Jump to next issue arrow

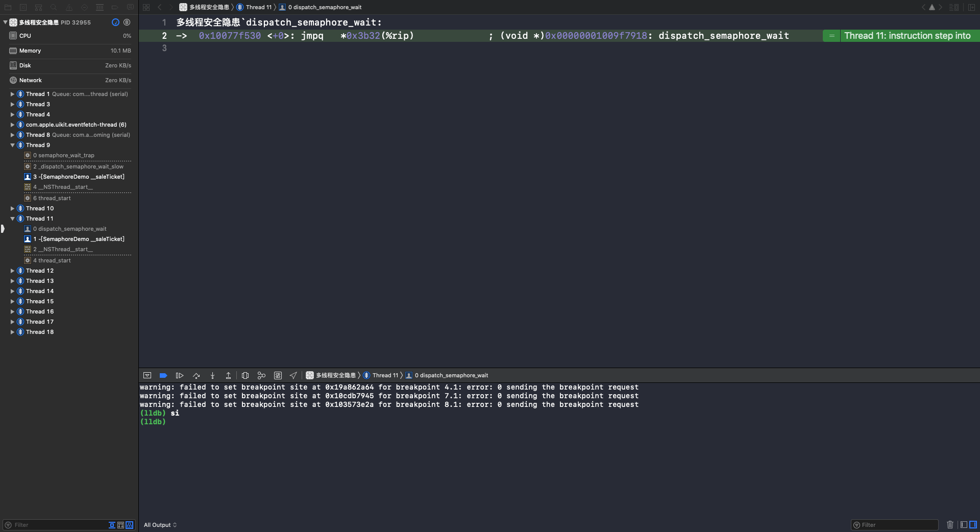point(940,7)
